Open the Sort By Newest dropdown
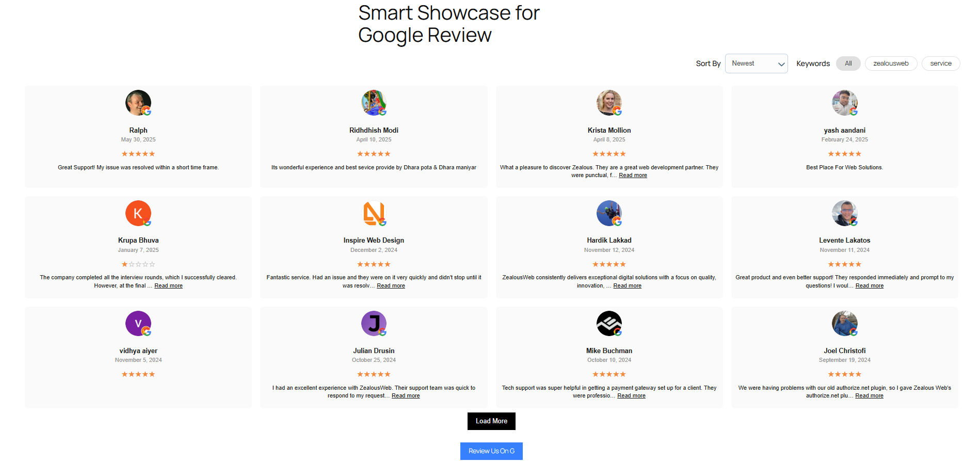The width and height of the screenshot is (980, 461). point(756,63)
